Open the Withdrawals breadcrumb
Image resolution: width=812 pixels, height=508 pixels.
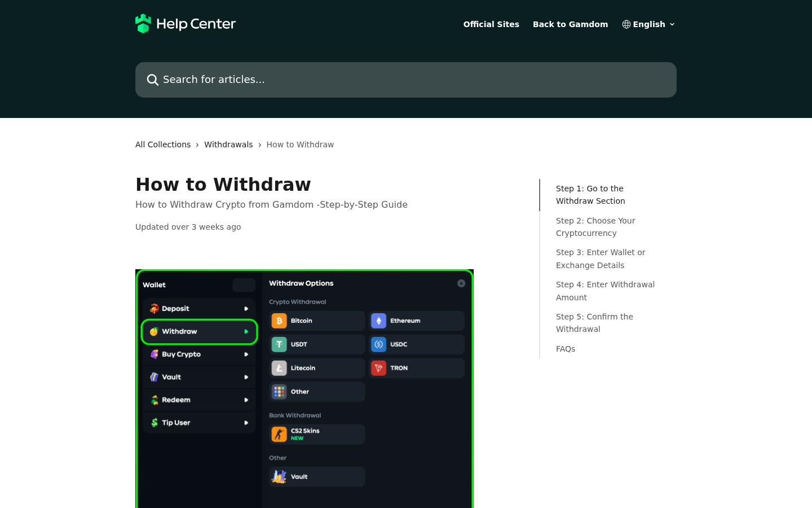228,144
